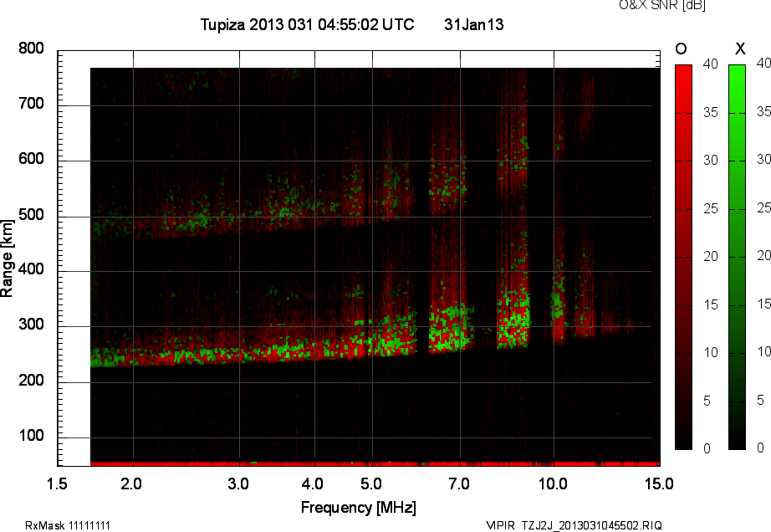
Task: Click the 10 label on the red colorbar
Action: 710,352
